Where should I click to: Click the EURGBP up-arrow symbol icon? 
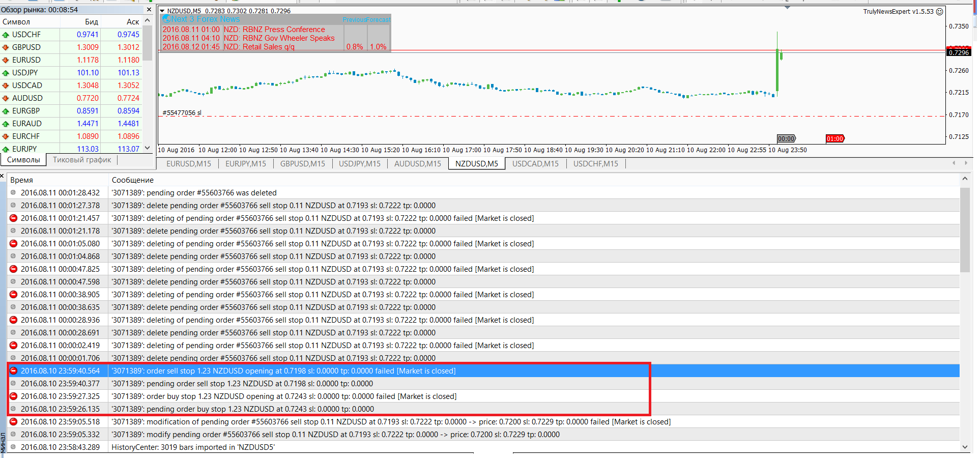[x=6, y=111]
